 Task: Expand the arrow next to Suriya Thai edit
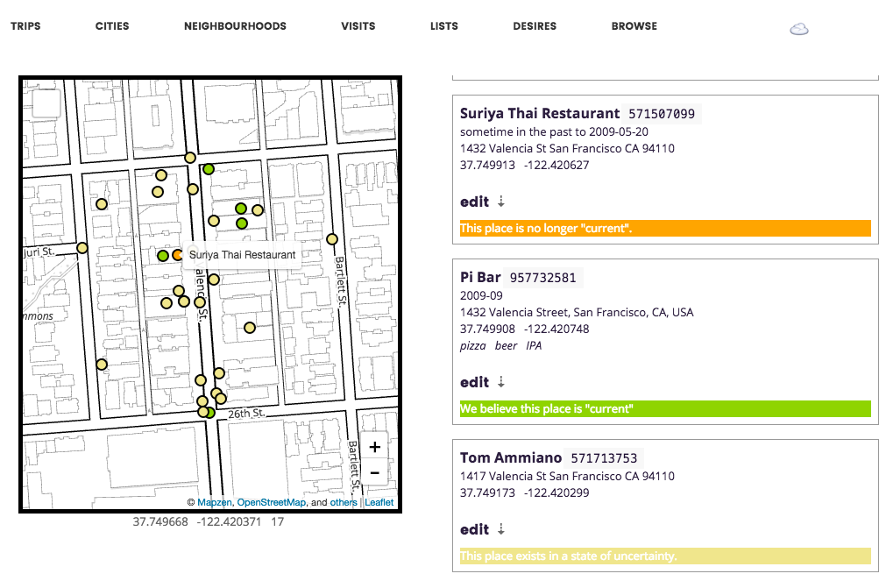pos(501,202)
